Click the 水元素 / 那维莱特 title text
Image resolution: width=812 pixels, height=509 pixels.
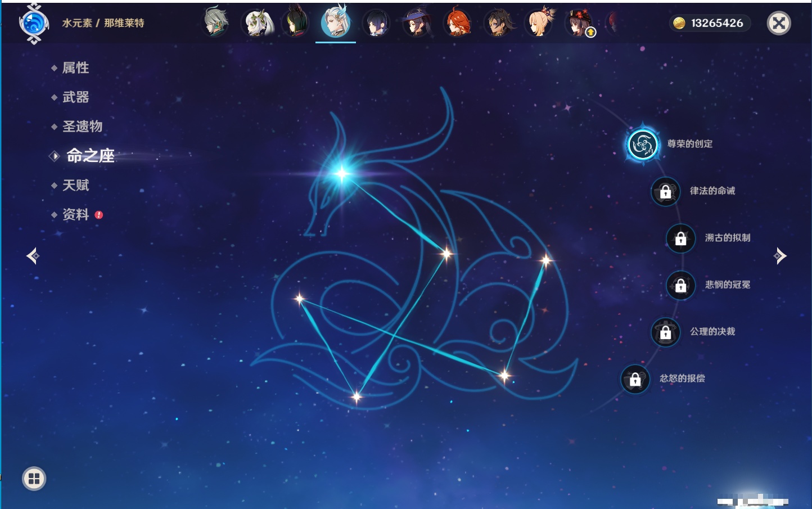(x=103, y=23)
